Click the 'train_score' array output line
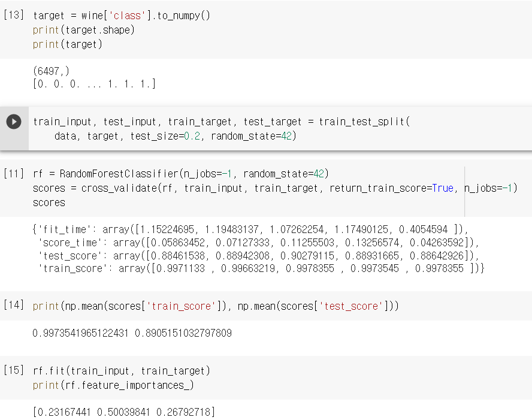532x420 pixels. 261,268
